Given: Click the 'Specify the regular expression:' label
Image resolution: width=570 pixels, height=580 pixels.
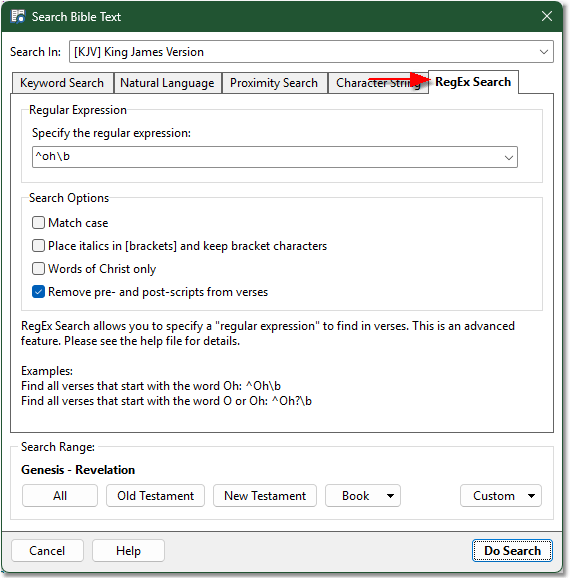Looking at the screenshot, I should (111, 133).
